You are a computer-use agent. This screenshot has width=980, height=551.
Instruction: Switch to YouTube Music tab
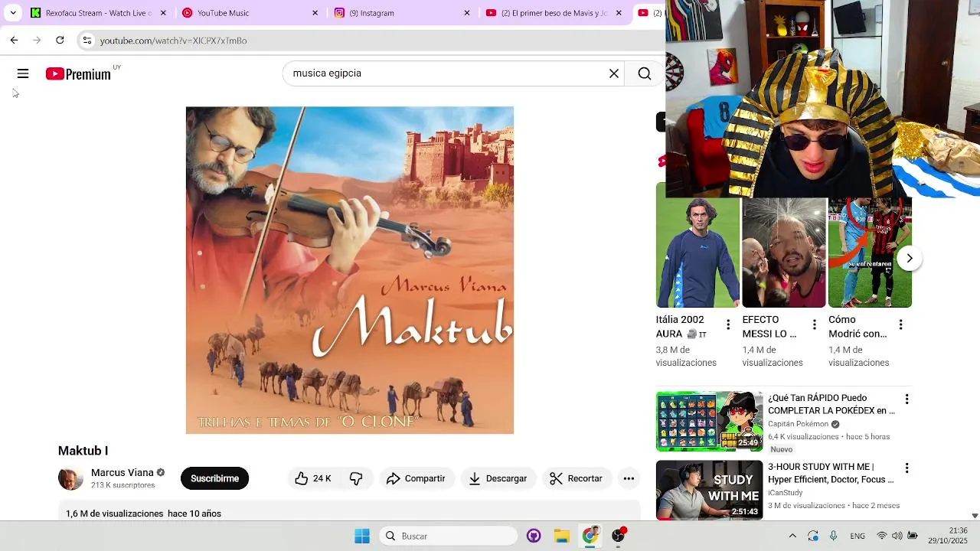point(250,13)
